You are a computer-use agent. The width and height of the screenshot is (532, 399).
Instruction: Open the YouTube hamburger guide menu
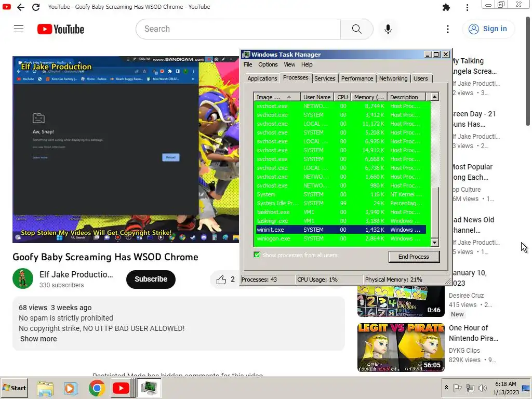click(19, 29)
